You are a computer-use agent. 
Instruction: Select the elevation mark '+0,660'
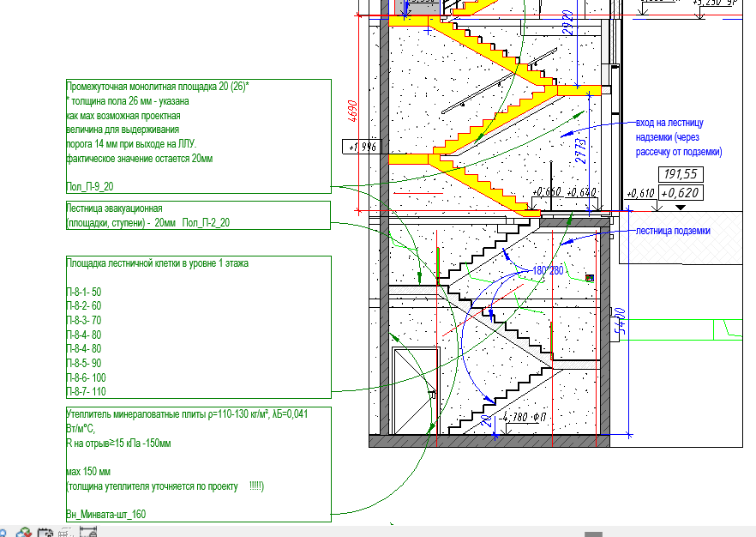[547, 192]
